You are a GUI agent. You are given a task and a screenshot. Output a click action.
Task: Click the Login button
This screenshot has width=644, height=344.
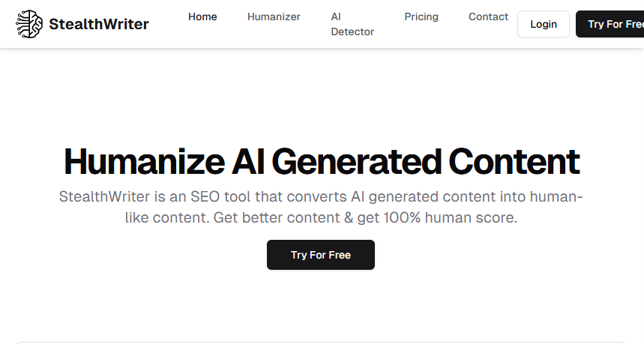(x=544, y=24)
